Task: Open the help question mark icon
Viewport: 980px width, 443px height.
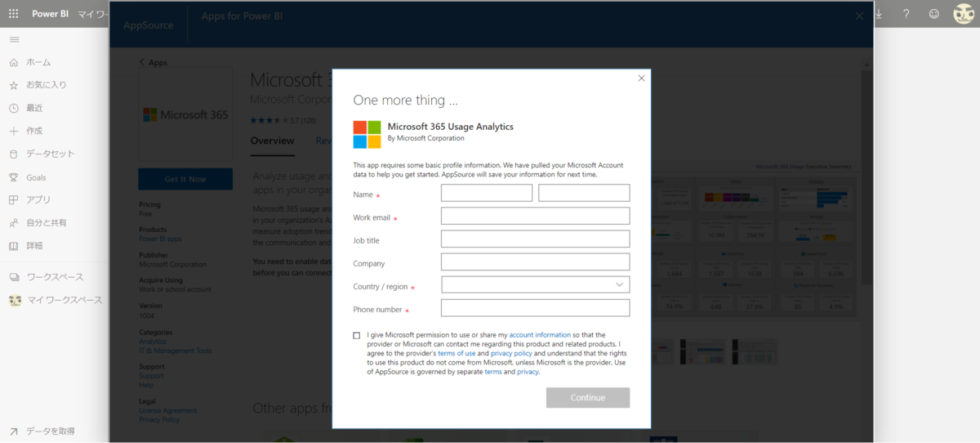Action: 906,14
